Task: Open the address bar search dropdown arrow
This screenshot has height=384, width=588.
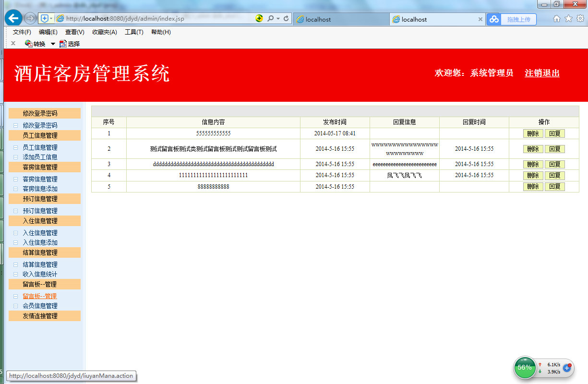Action: (278, 19)
